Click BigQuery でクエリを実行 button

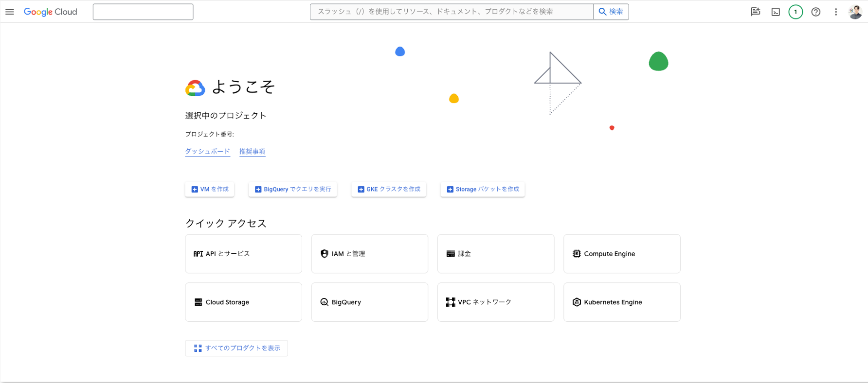[x=292, y=189]
